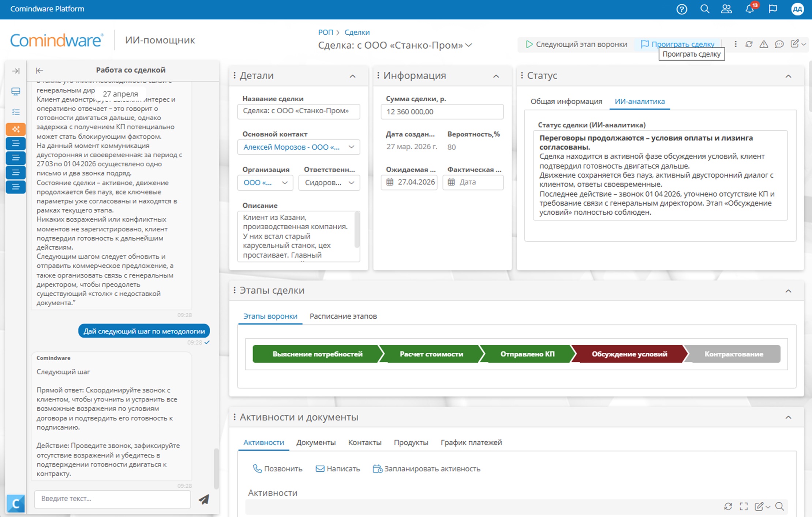Collapse the Информация panel
The image size is (812, 517).
coord(496,76)
